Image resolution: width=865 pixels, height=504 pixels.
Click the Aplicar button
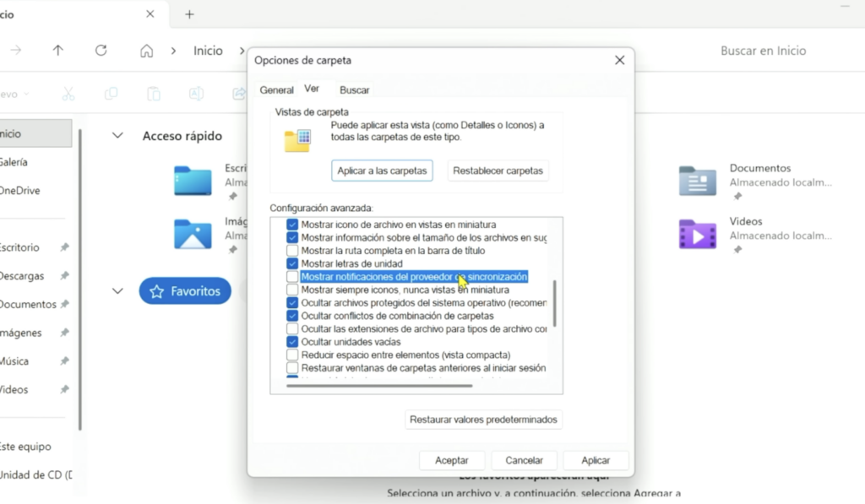click(x=596, y=460)
